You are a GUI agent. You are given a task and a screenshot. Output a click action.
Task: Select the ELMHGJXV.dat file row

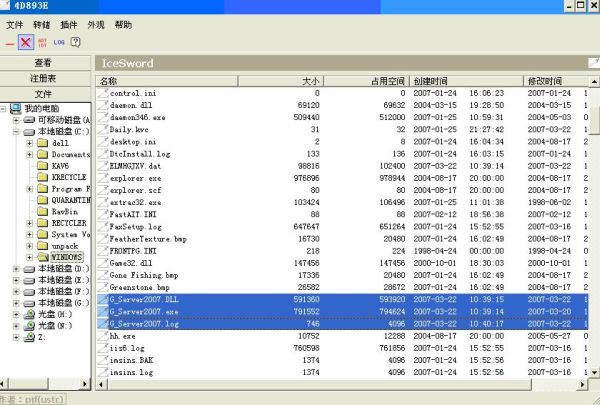click(x=342, y=166)
